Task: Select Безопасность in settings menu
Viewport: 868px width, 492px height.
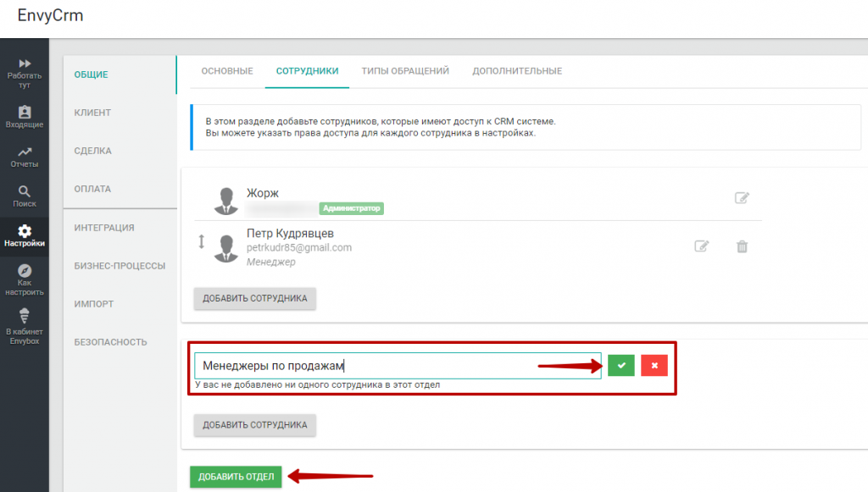Action: click(111, 342)
